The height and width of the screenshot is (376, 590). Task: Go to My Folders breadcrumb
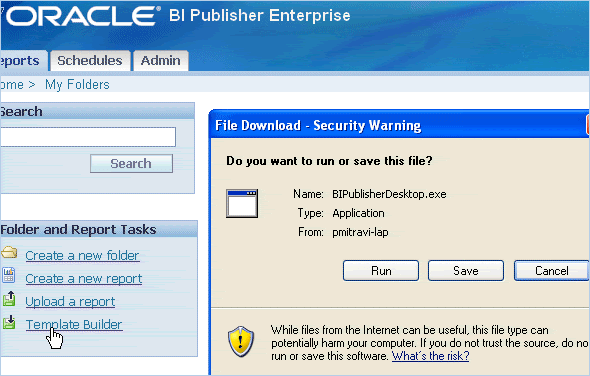[77, 85]
